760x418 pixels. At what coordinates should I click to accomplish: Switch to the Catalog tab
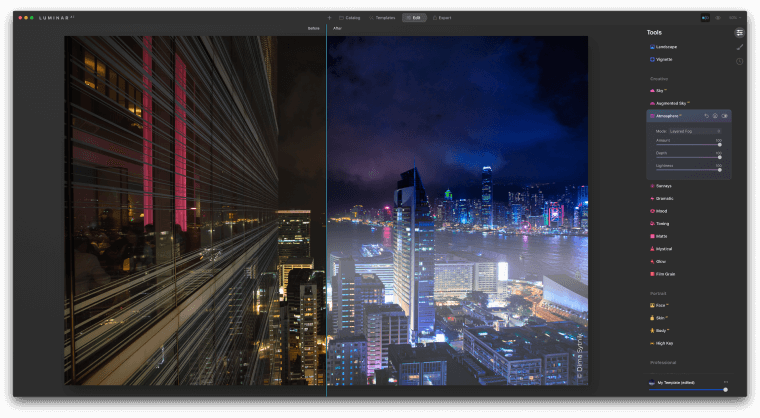349,17
